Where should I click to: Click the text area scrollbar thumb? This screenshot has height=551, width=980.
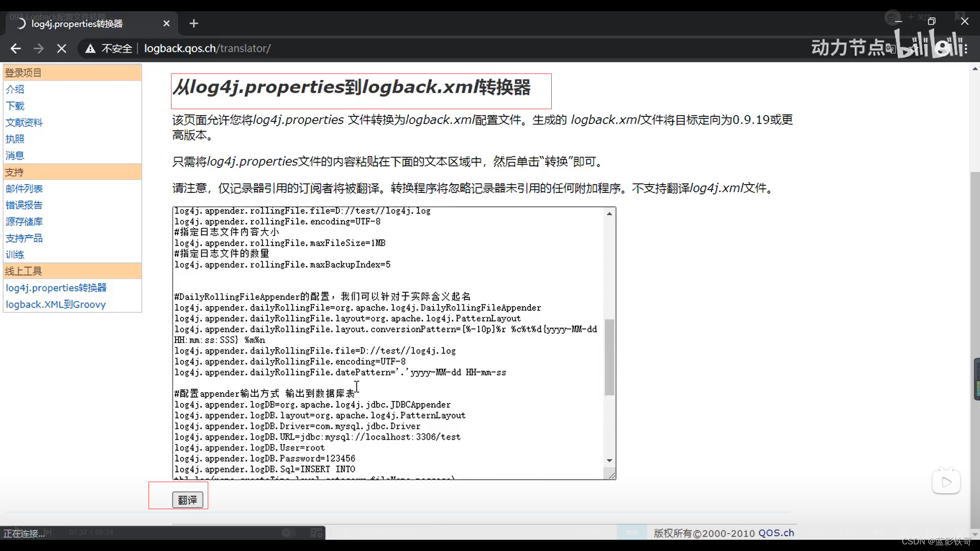click(x=609, y=357)
